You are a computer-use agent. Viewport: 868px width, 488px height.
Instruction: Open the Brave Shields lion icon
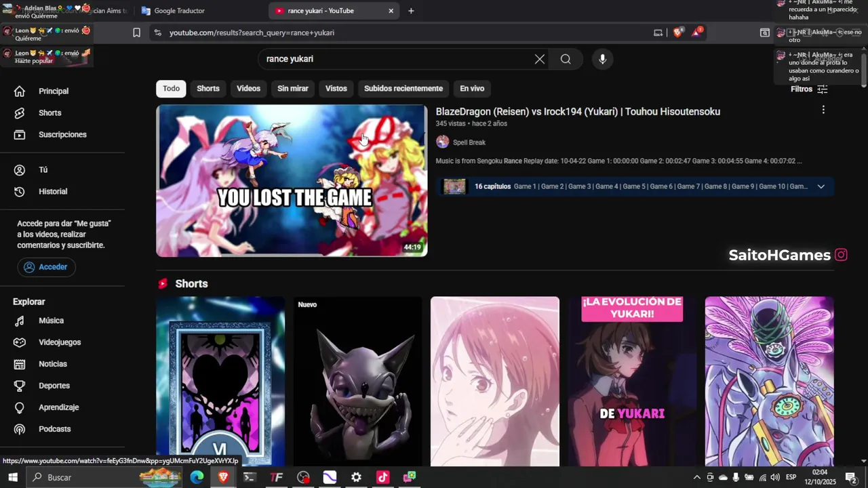tap(677, 32)
